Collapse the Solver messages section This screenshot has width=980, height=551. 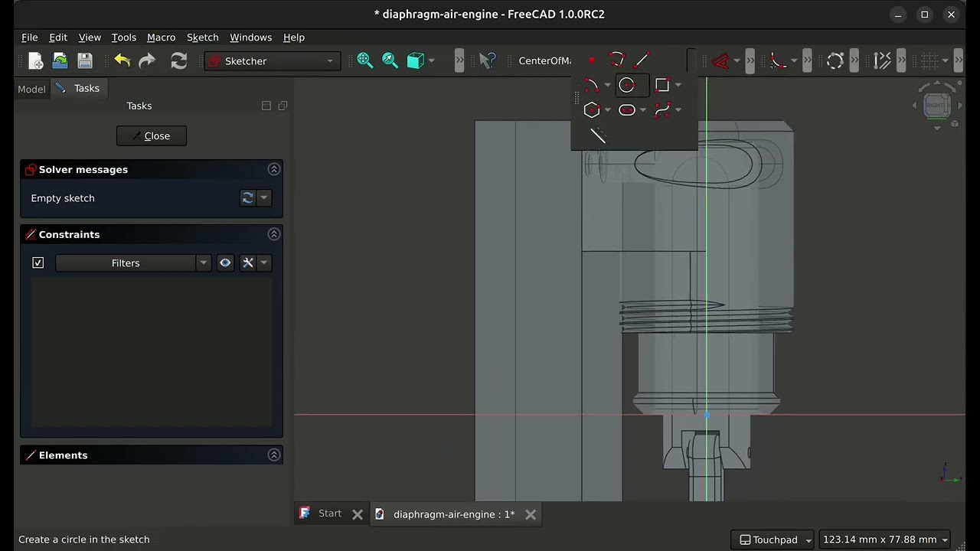click(274, 169)
